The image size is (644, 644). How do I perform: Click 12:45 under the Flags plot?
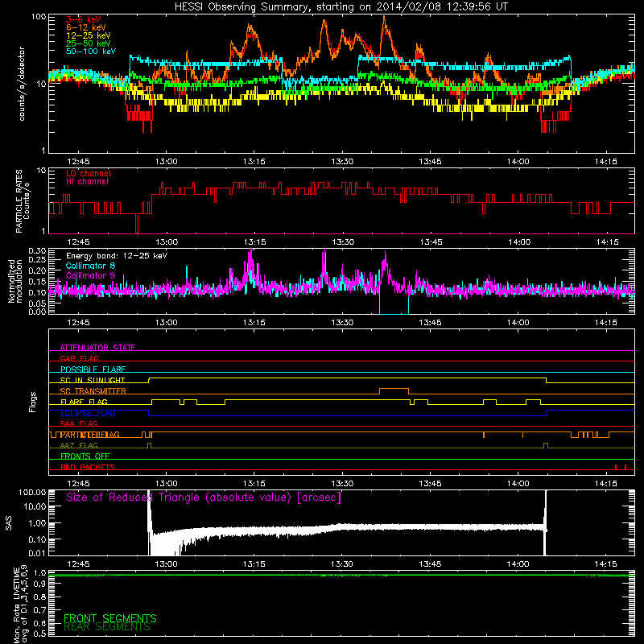point(78,484)
